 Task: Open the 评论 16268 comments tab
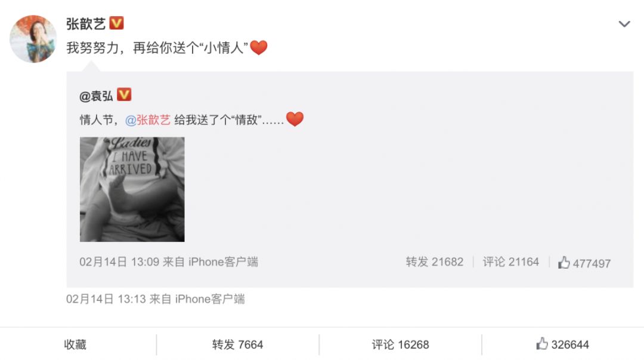pyautogui.click(x=401, y=344)
